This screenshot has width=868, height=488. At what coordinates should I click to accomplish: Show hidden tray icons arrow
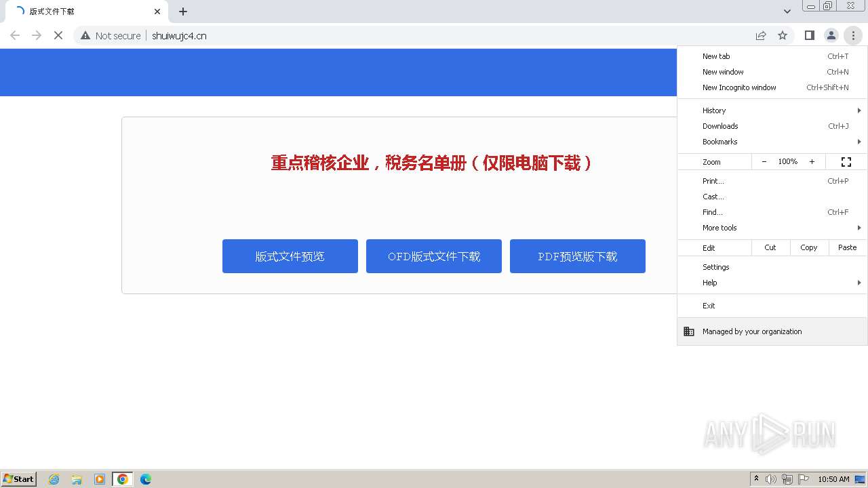pos(756,479)
